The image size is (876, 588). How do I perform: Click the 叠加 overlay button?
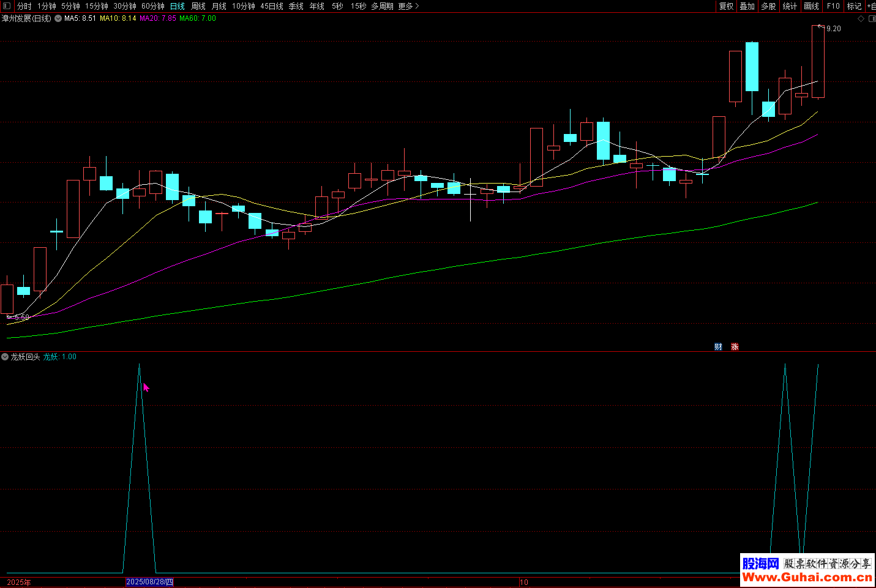coord(747,6)
